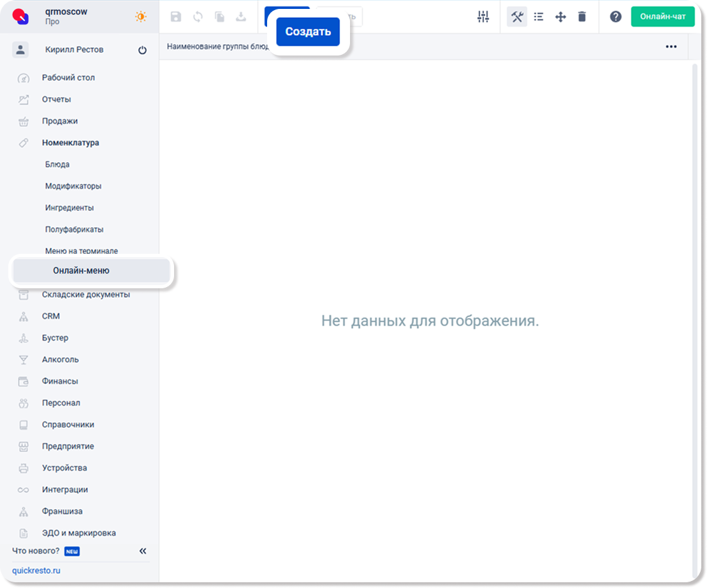This screenshot has width=707, height=588.
Task: Follow the quickresto.ru link
Action: (36, 571)
